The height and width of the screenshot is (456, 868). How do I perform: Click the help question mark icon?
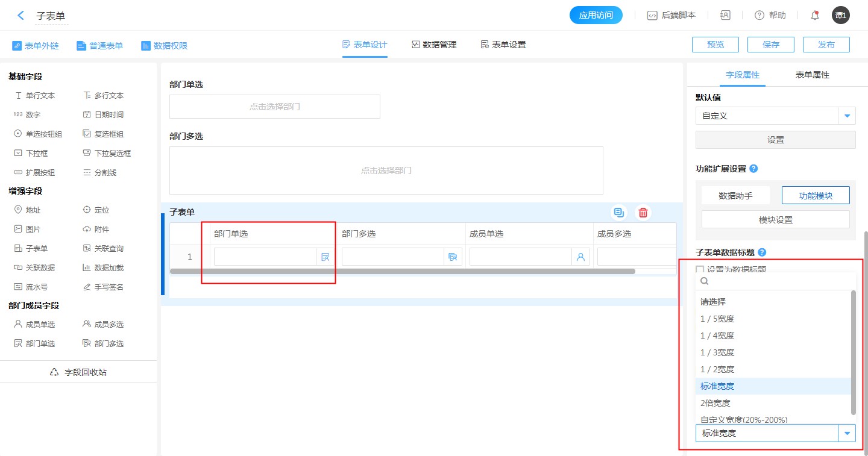click(759, 16)
